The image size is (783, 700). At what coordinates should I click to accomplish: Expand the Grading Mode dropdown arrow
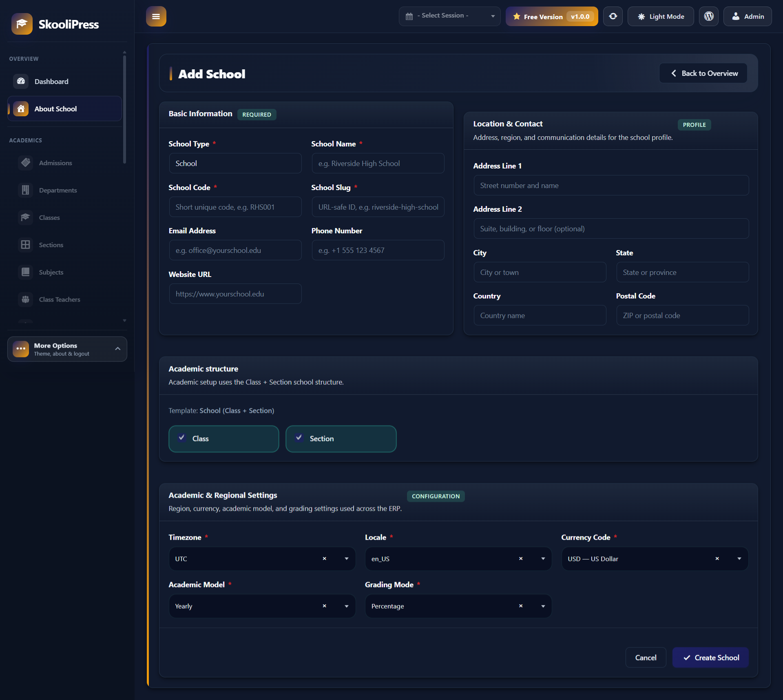(543, 606)
